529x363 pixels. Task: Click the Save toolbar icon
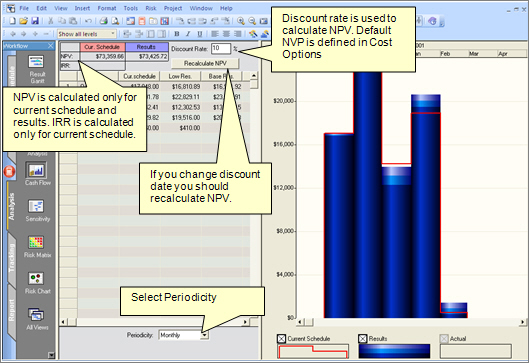(x=35, y=21)
